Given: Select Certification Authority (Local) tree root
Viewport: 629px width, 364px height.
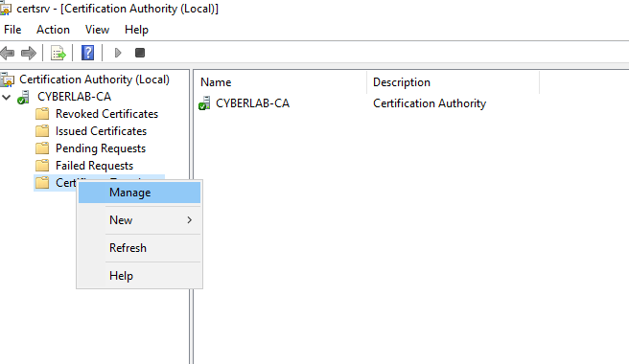Looking at the screenshot, I should 94,80.
